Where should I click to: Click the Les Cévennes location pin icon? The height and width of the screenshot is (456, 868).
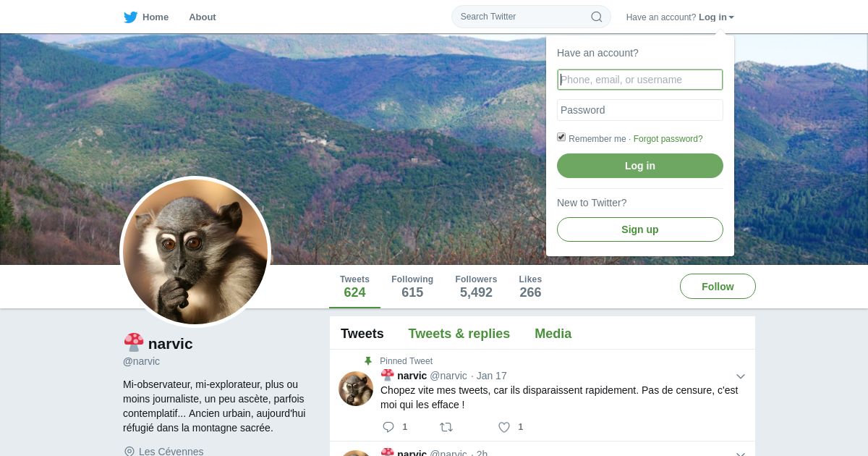(129, 452)
